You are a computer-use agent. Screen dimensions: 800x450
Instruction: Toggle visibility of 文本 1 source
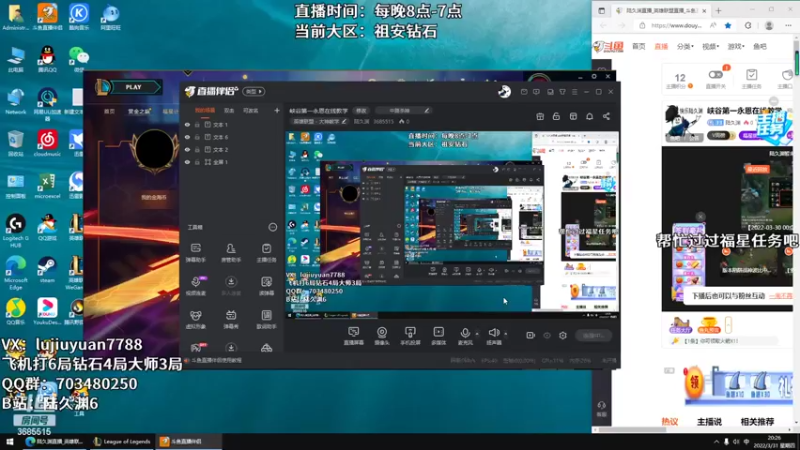(187, 124)
